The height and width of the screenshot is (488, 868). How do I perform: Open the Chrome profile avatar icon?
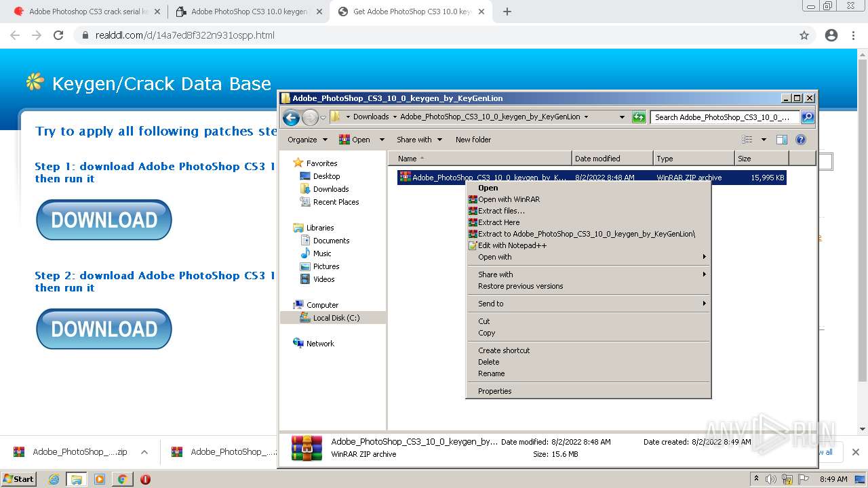tap(831, 35)
